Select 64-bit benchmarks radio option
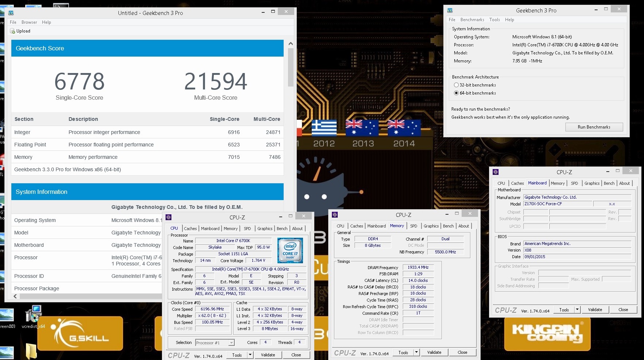 coord(456,93)
